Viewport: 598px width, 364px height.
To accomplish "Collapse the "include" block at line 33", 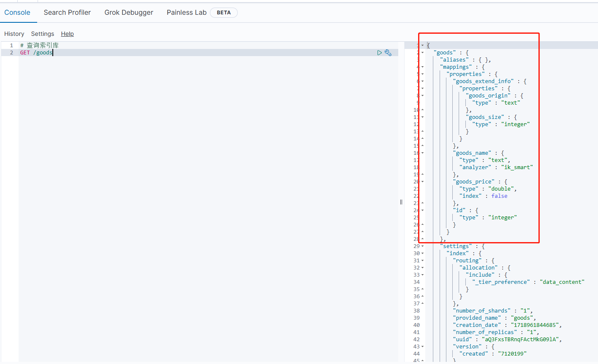I will tap(422, 275).
